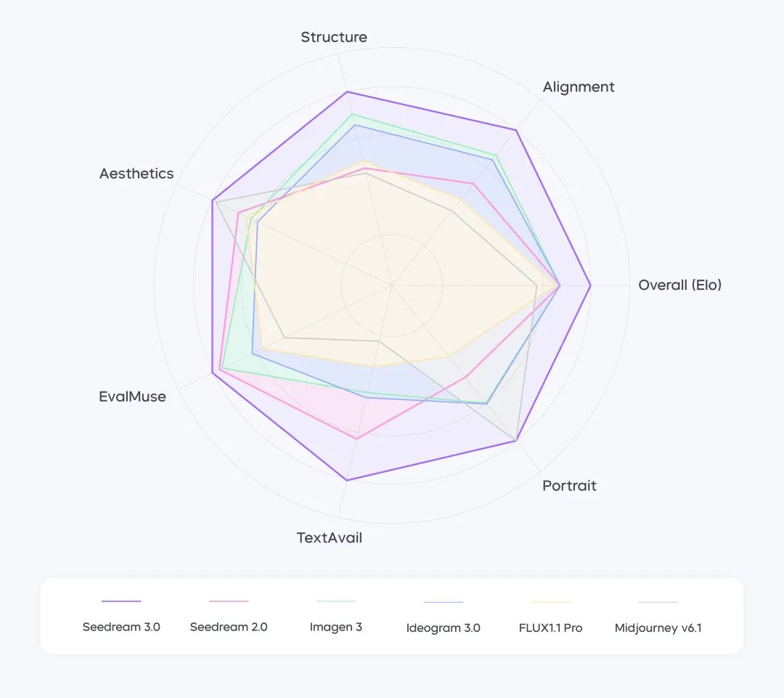Select the Ideogram 3.0 legend label
Screen dimensions: 784x698
pyautogui.click(x=443, y=628)
